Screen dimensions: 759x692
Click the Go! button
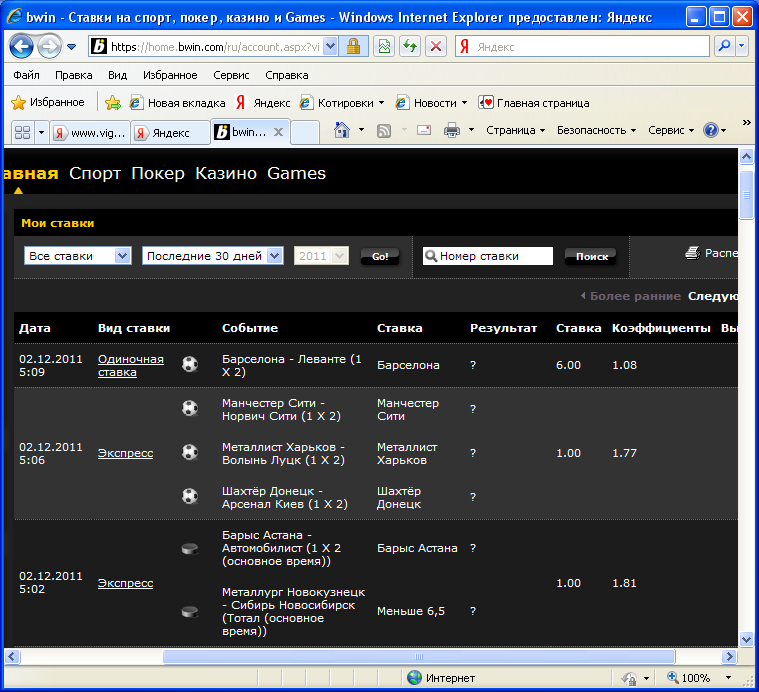380,256
